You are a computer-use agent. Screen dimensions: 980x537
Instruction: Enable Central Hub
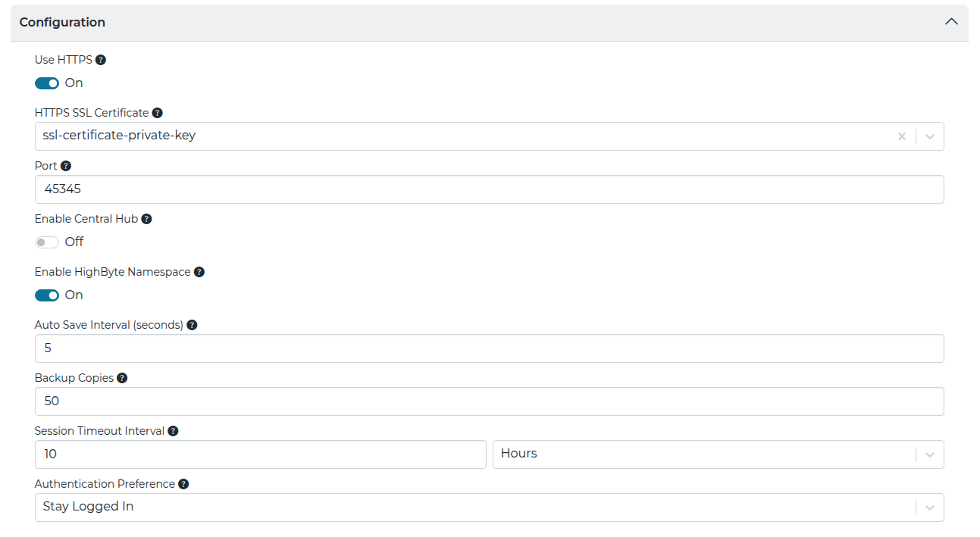46,242
